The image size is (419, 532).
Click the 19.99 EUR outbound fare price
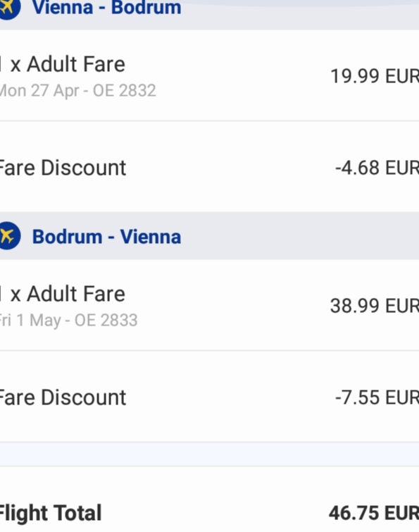click(x=375, y=75)
